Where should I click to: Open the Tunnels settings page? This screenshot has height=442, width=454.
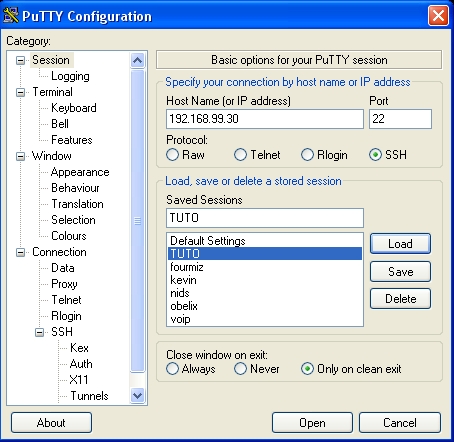coord(89,396)
